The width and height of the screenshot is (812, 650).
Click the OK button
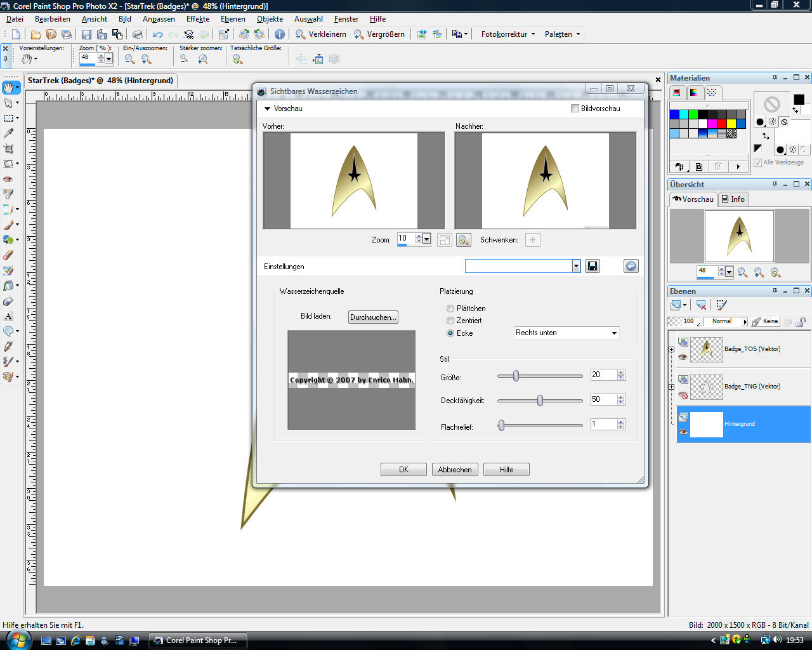coord(403,470)
